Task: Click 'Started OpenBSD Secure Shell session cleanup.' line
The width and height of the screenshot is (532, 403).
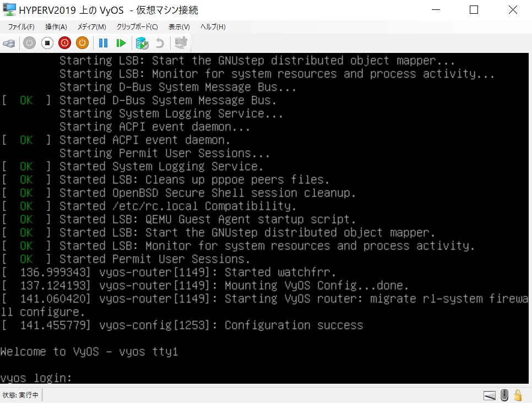Action: click(x=208, y=193)
